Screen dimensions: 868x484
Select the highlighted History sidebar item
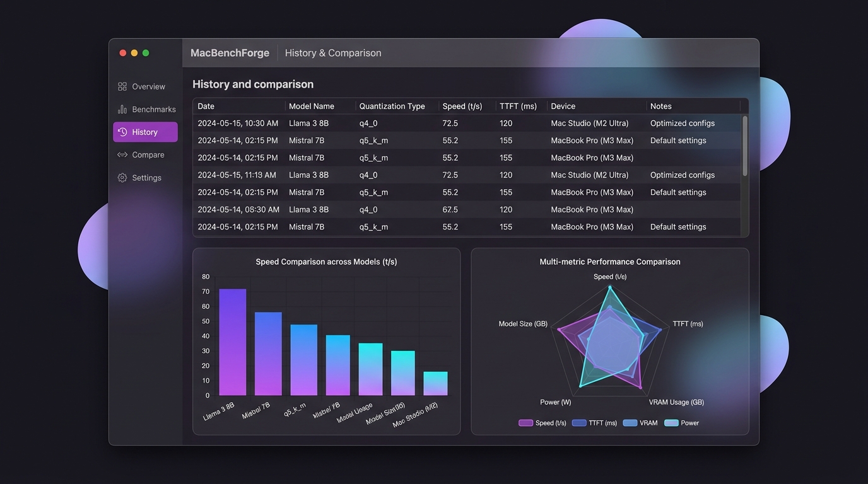click(145, 132)
